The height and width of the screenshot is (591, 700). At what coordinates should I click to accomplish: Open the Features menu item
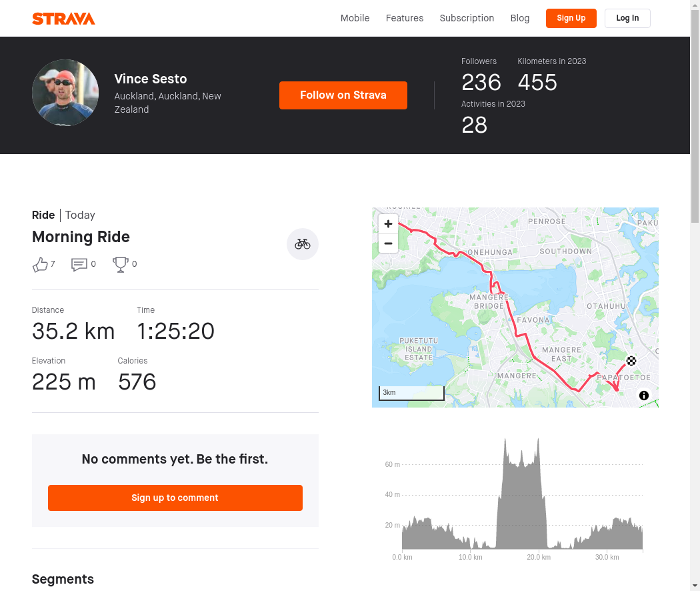(405, 18)
